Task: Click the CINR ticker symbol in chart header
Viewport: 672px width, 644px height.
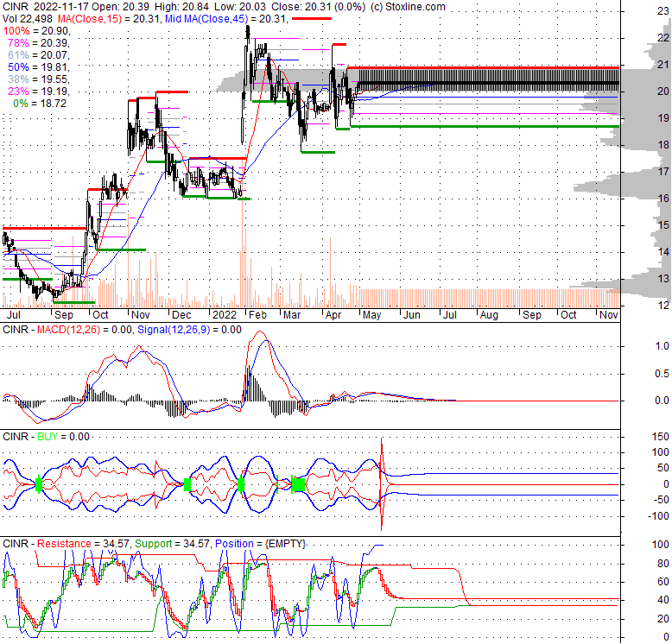Action: click(16, 7)
